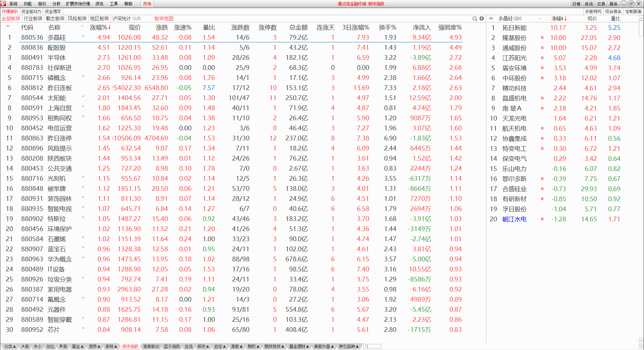Click the search magnifier icon above the table
The width and height of the screenshot is (644, 350).
(x=475, y=19)
